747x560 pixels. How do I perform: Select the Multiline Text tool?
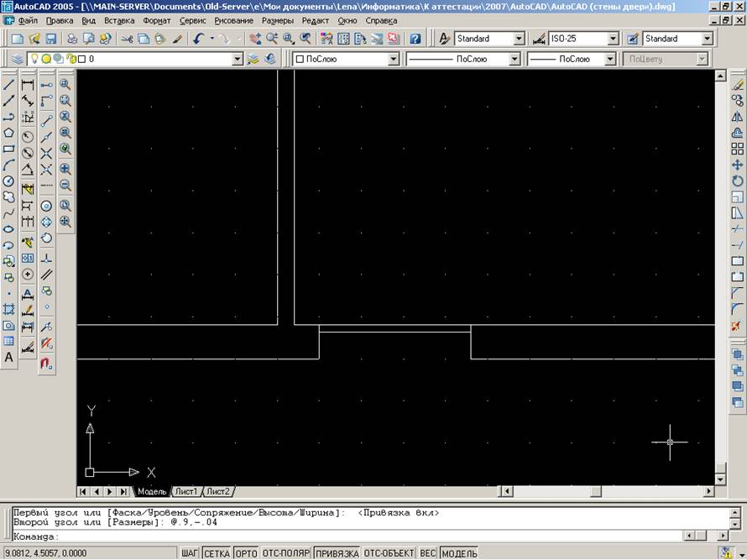coord(8,358)
